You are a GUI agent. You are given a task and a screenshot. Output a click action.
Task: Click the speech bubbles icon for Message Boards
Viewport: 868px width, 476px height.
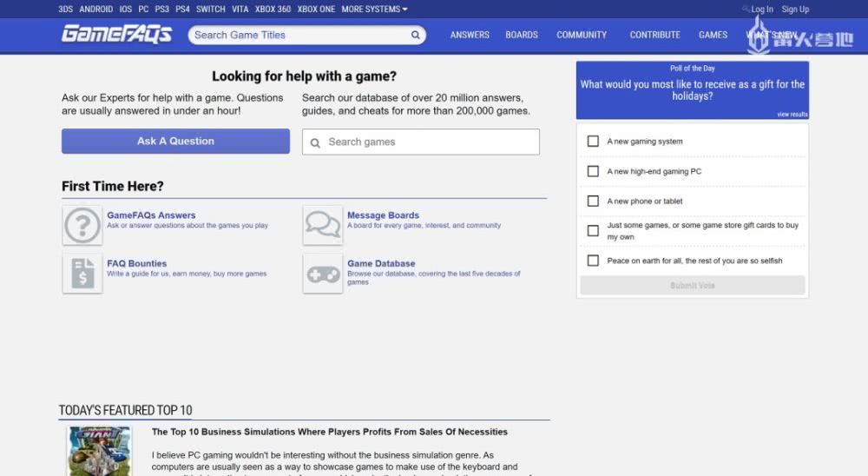(x=323, y=226)
